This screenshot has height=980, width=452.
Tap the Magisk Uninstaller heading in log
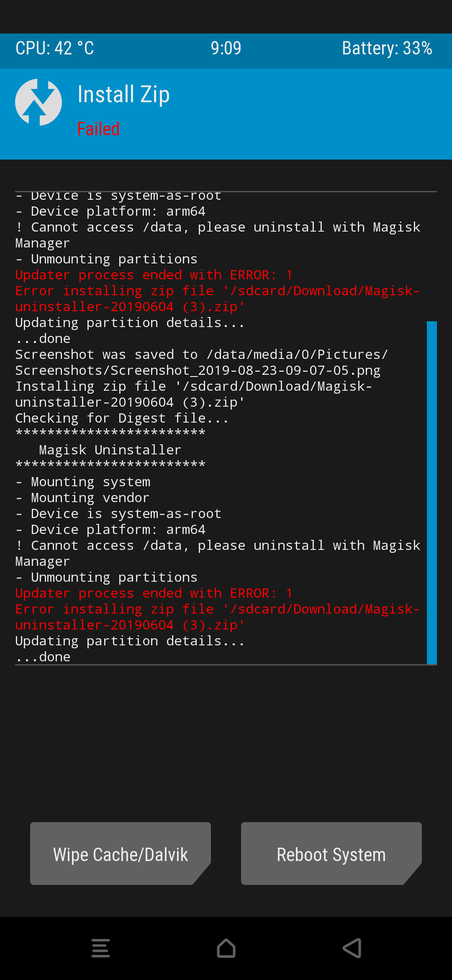click(x=110, y=450)
